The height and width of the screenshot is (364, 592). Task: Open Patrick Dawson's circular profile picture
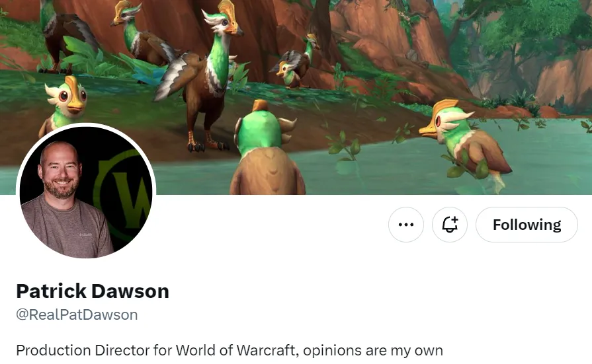pos(86,192)
